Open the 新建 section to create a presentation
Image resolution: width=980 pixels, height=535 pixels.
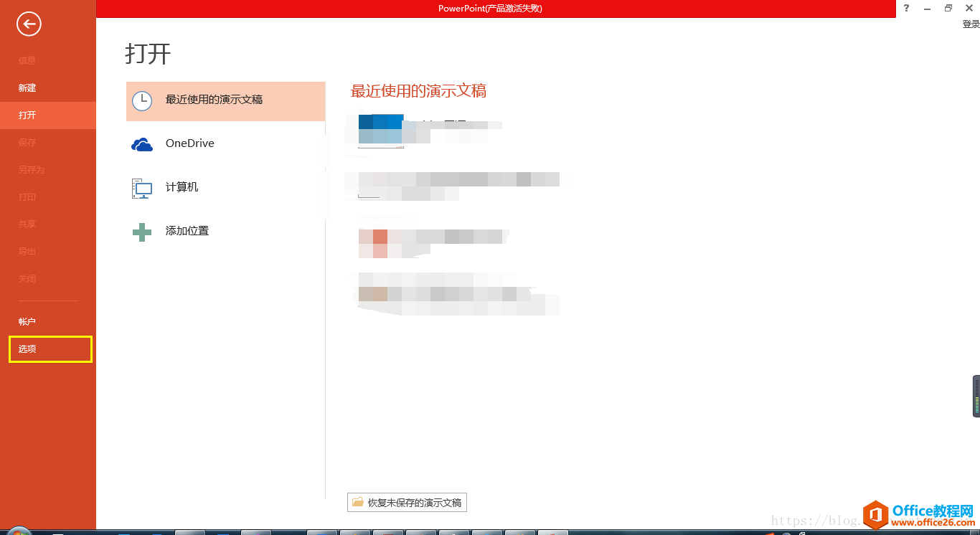27,87
